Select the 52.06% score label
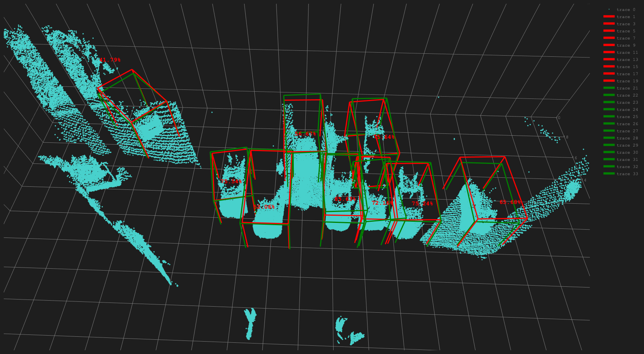 pos(264,207)
